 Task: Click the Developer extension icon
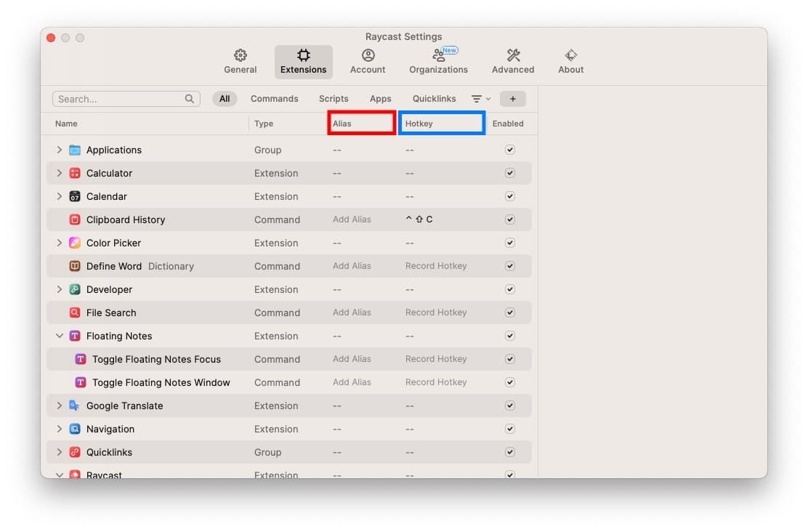point(75,289)
